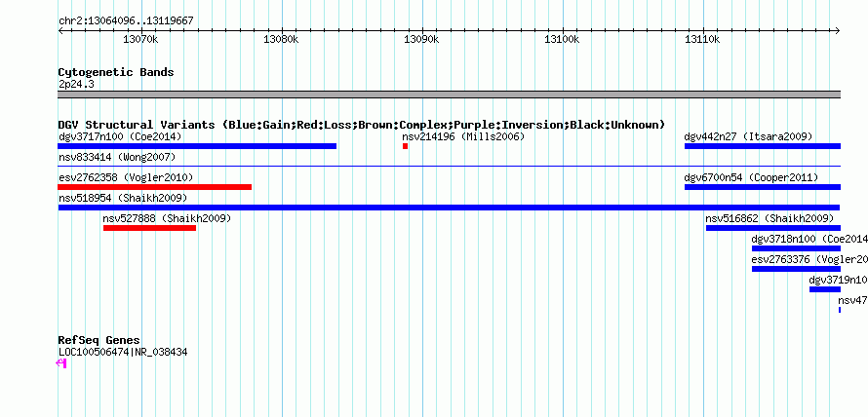Click the thin blue nsv833414 variant line
The image size is (868, 417).
tap(449, 166)
